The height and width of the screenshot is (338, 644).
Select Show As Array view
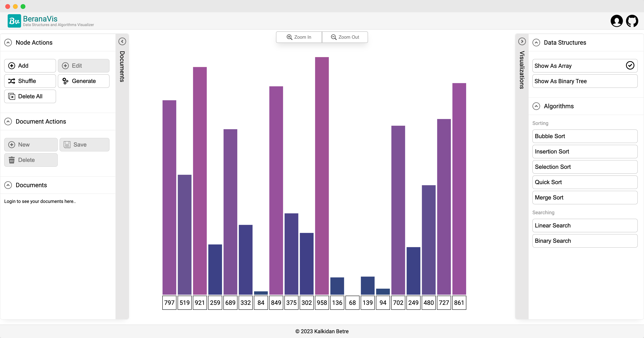(585, 66)
